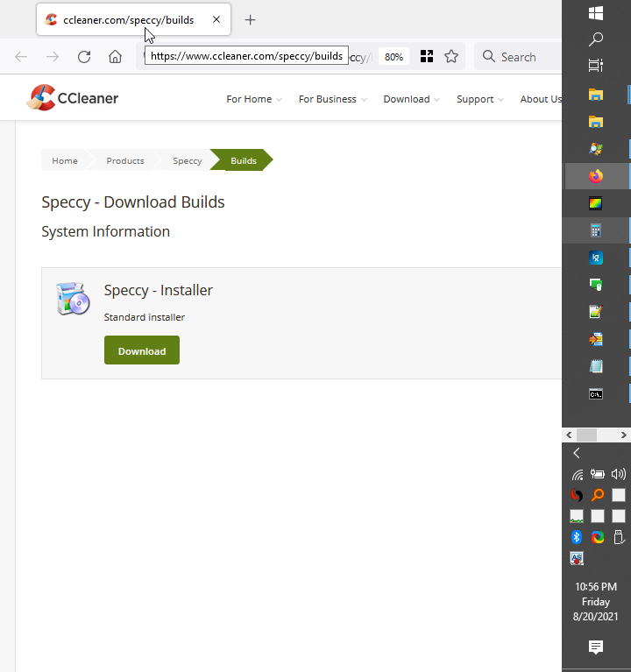The width and height of the screenshot is (631, 672).
Task: Open Task View
Action: pyautogui.click(x=596, y=66)
